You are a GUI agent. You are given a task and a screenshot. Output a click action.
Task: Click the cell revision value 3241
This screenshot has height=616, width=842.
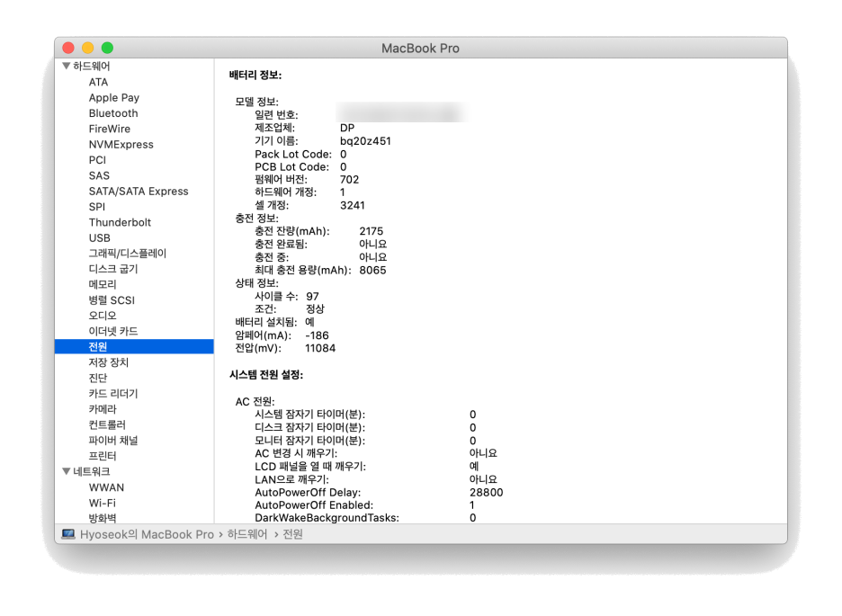[x=353, y=206]
